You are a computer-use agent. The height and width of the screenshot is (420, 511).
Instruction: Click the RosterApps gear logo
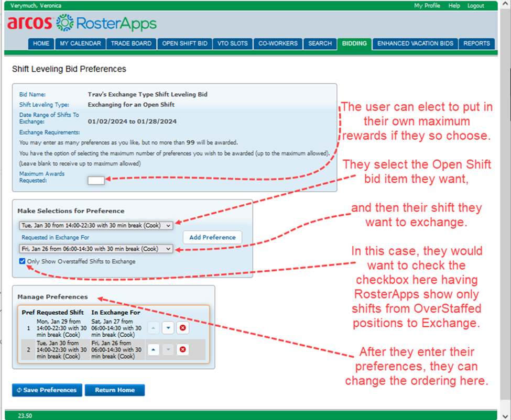point(65,23)
